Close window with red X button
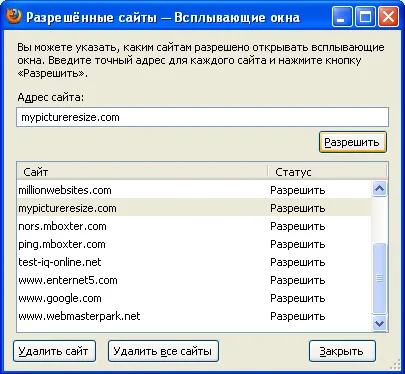This screenshot has height=374, width=405. click(388, 17)
